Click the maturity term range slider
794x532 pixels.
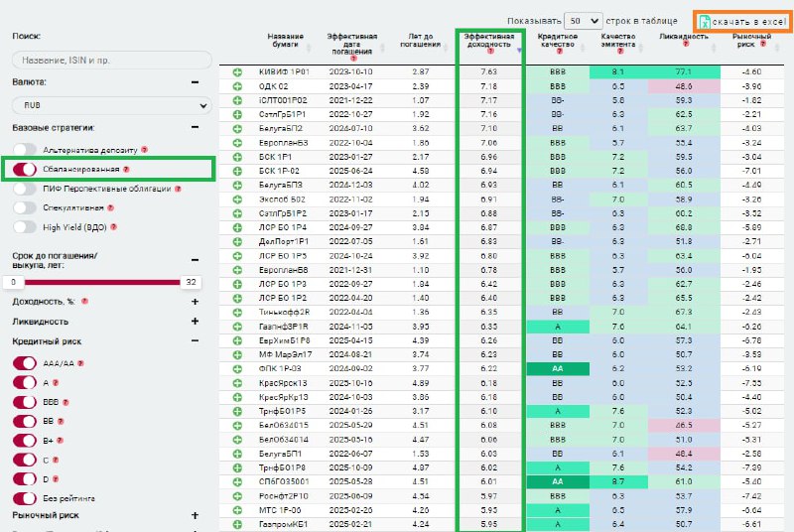coord(102,282)
